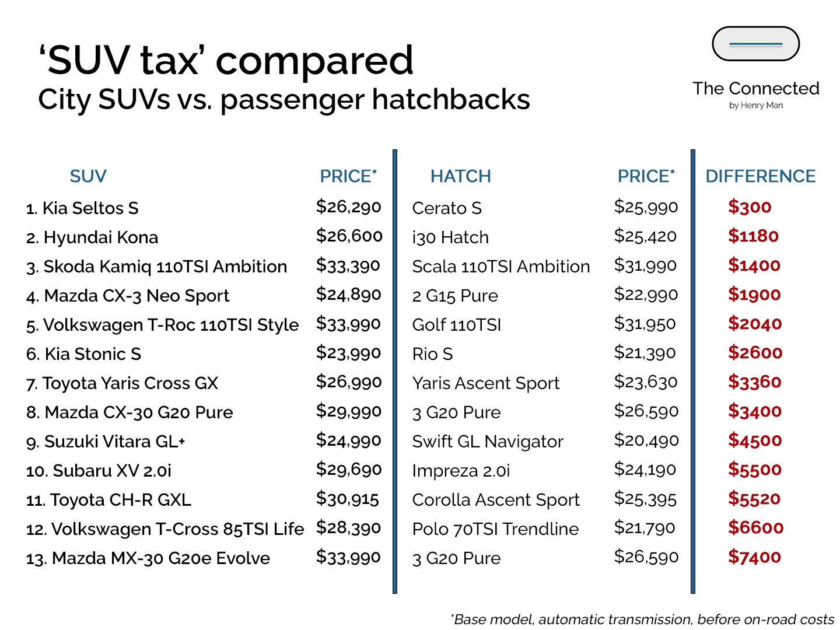Click 'The Connected' brand name text

click(755, 89)
